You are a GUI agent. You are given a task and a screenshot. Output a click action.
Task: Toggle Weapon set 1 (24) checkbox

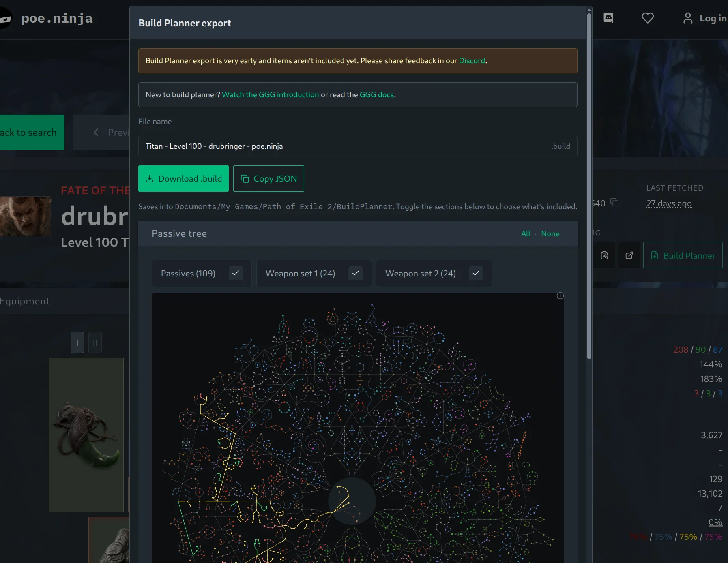pyautogui.click(x=356, y=273)
